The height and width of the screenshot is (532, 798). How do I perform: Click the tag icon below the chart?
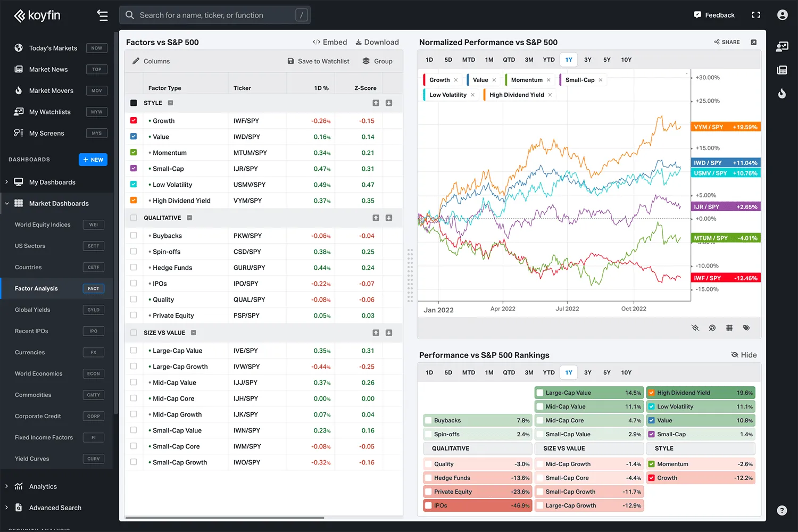pyautogui.click(x=746, y=328)
